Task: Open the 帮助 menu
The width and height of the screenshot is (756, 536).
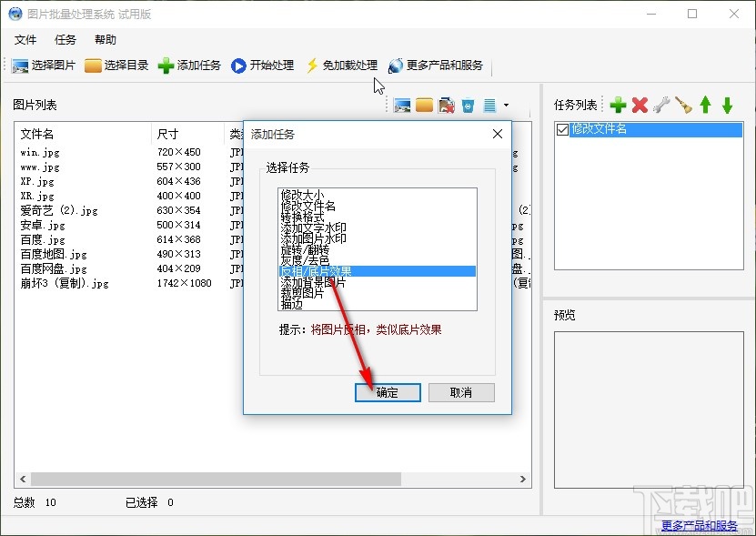Action: (103, 39)
